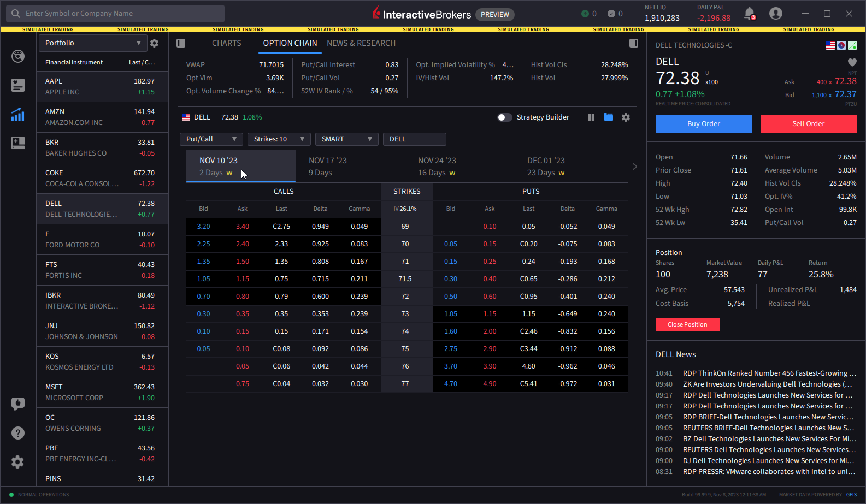Select AMZN row in Portfolio list
Image resolution: width=866 pixels, height=504 pixels.
(102, 117)
